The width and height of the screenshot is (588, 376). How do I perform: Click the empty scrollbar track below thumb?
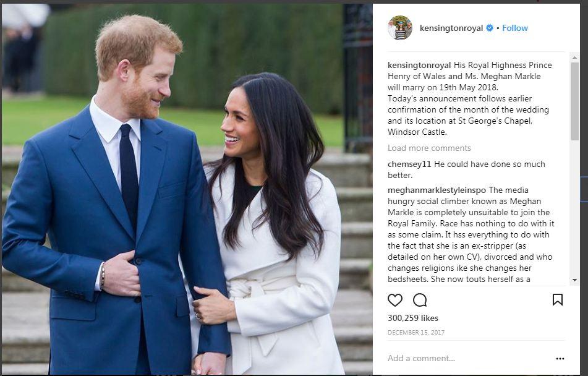pos(574,208)
